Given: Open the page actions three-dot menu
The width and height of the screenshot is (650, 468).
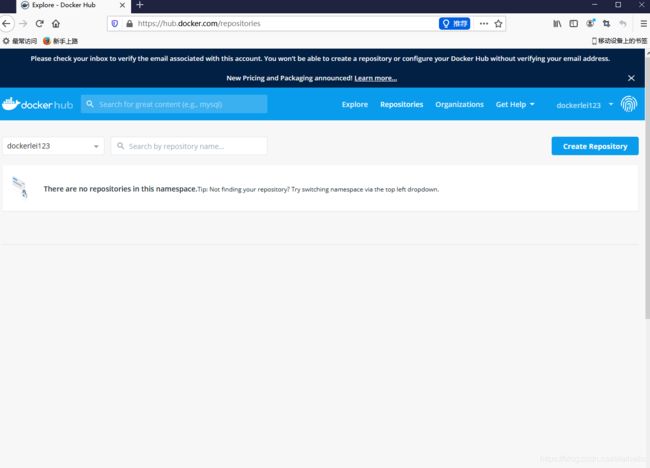Looking at the screenshot, I should tap(484, 24).
